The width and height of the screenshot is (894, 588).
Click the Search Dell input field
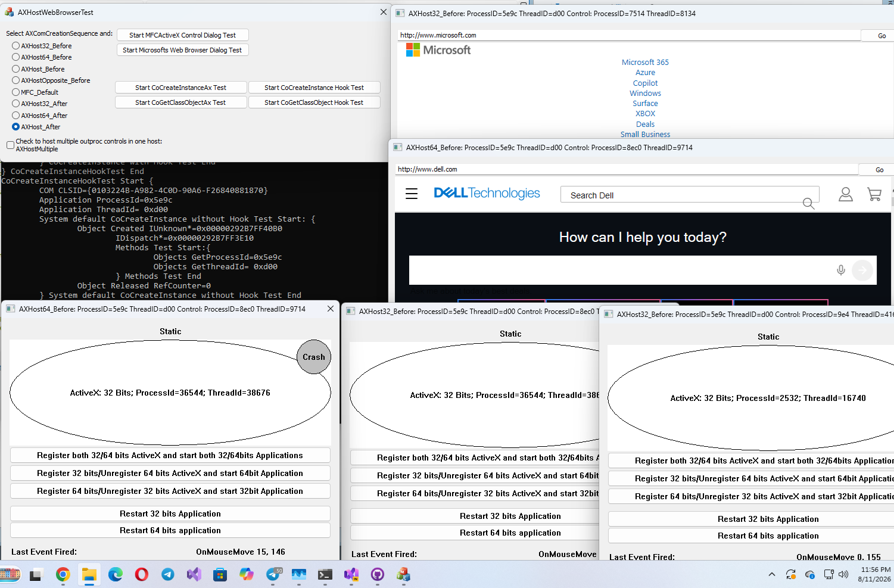click(x=690, y=195)
